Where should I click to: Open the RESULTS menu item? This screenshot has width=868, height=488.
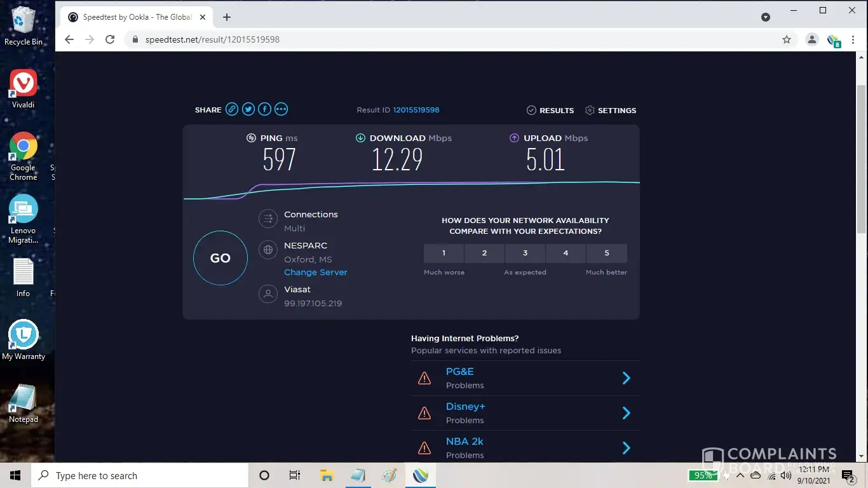click(x=550, y=111)
